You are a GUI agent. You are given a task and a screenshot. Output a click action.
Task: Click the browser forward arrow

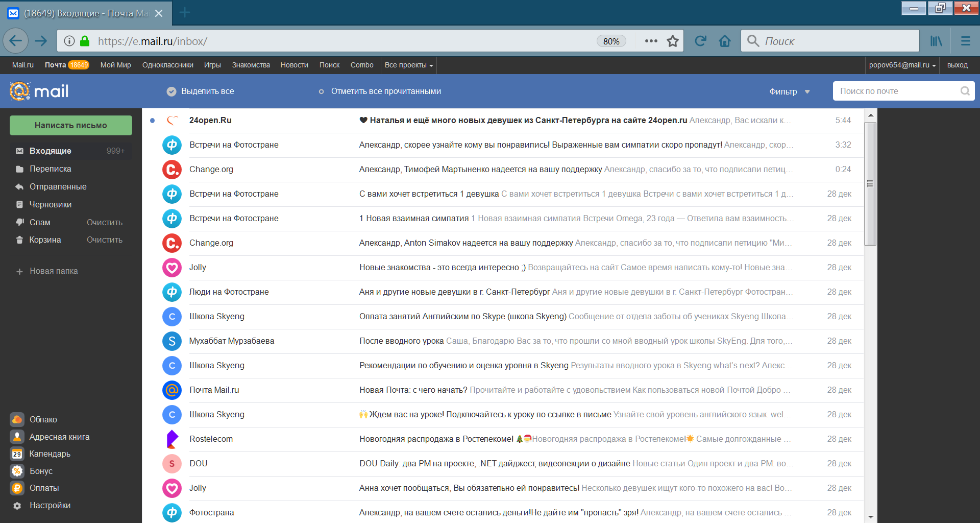(x=41, y=41)
